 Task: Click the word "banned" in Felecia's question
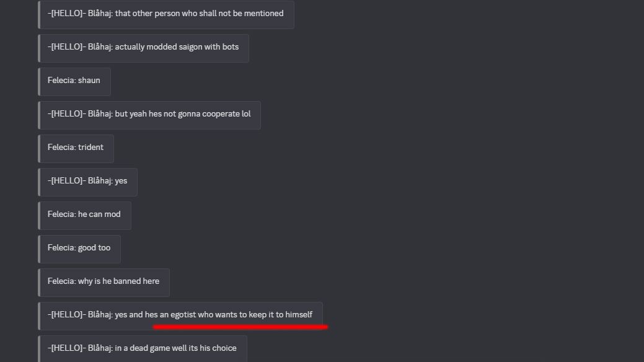click(x=127, y=281)
